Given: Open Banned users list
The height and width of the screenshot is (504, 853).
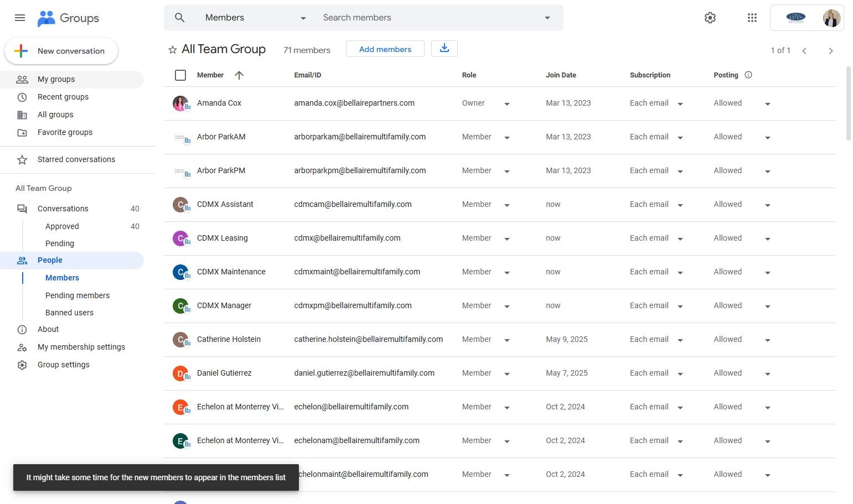Looking at the screenshot, I should coord(69,313).
